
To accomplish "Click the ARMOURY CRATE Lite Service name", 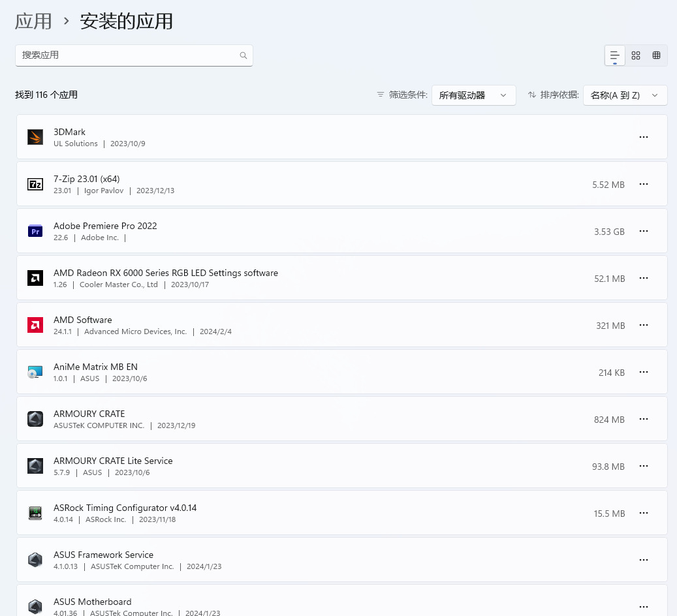I will point(113,461).
